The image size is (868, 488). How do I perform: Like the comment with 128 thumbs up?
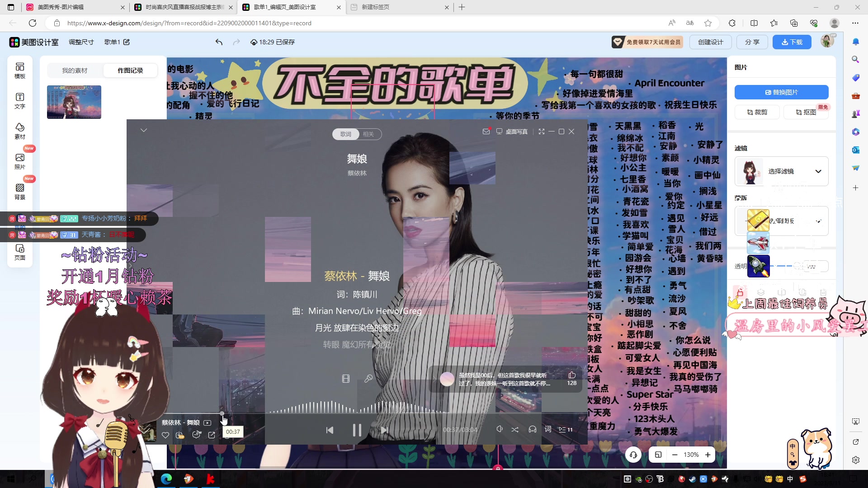572,375
